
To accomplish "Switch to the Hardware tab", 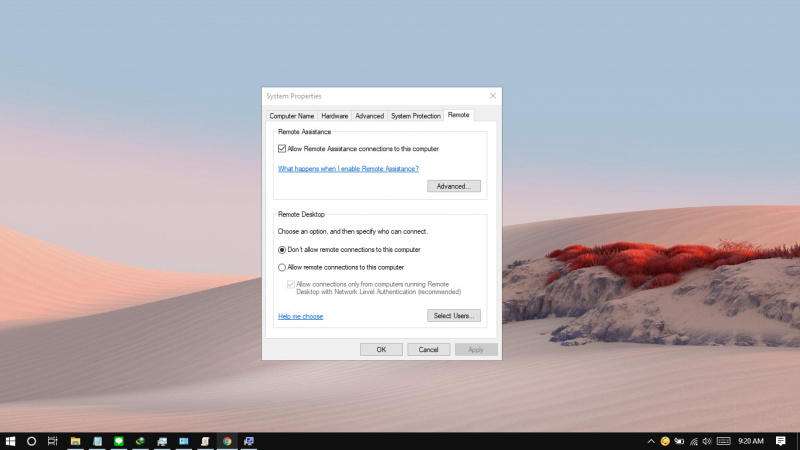I will click(x=335, y=116).
